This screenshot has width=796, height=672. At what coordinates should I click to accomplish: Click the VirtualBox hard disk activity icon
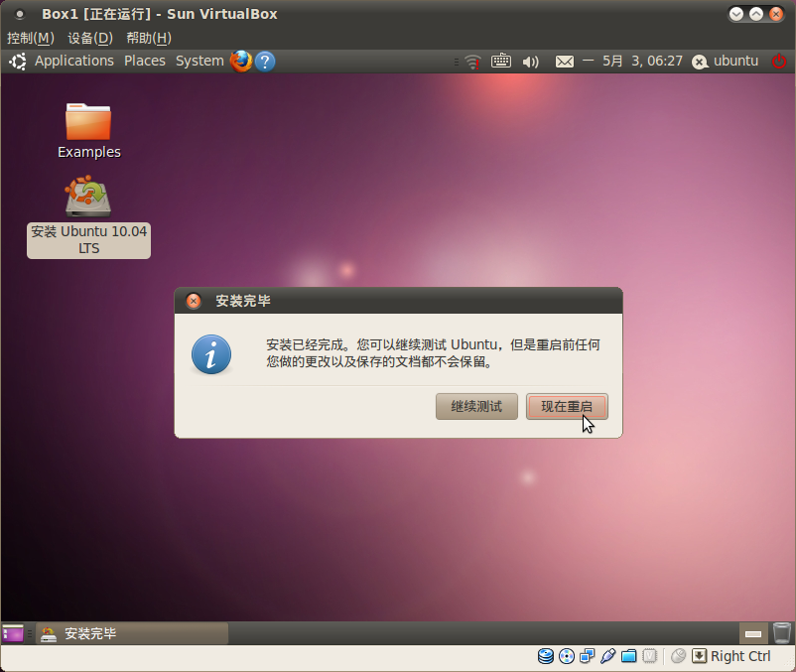point(546,656)
